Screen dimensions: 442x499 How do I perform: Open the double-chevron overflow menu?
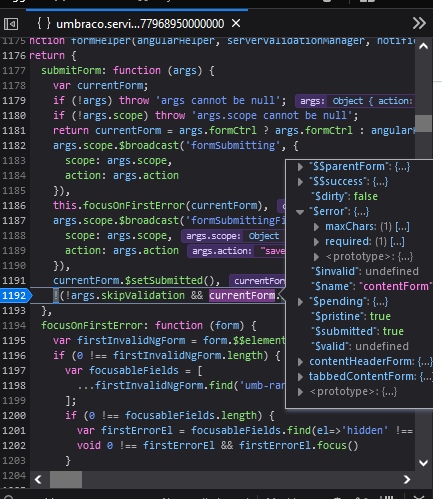coord(419,23)
